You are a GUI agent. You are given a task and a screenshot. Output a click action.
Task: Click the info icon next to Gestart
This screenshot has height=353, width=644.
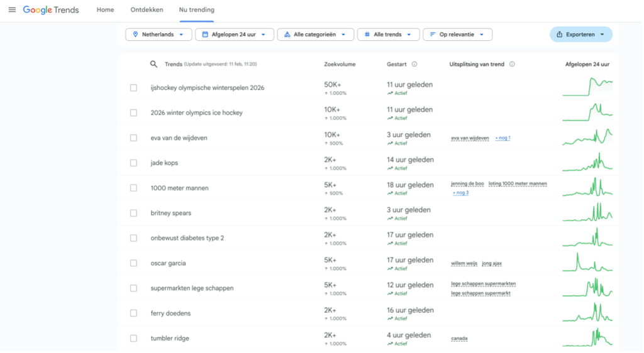tap(414, 64)
